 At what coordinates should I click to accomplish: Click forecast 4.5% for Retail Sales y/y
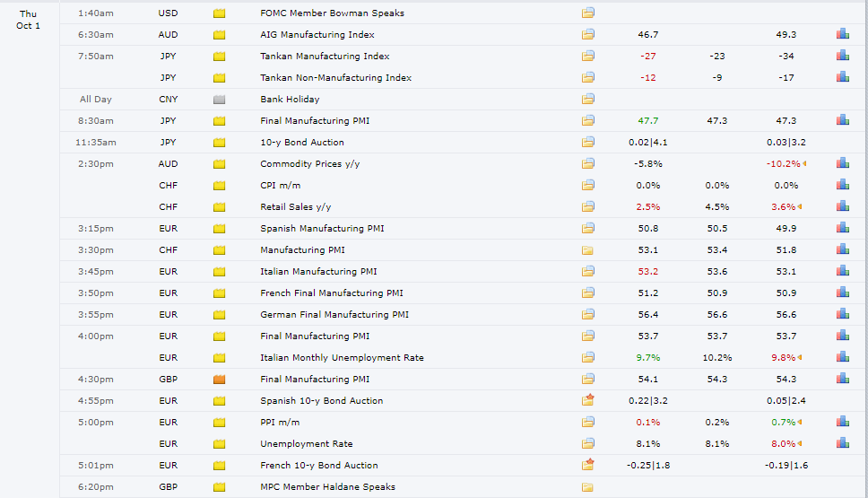pos(716,206)
